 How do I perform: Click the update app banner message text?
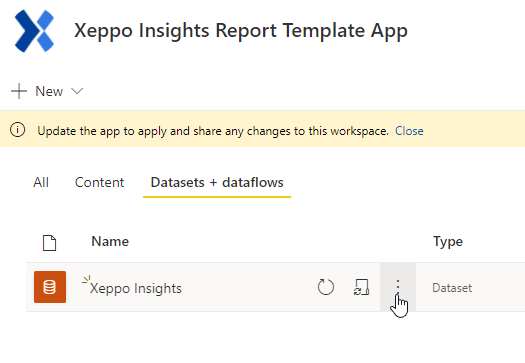point(213,131)
